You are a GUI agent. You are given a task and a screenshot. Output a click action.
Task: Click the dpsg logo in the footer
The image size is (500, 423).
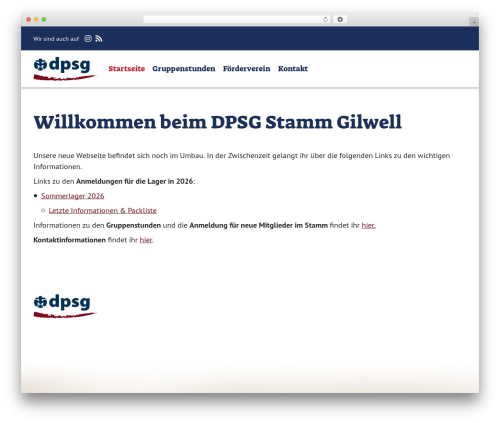65,306
